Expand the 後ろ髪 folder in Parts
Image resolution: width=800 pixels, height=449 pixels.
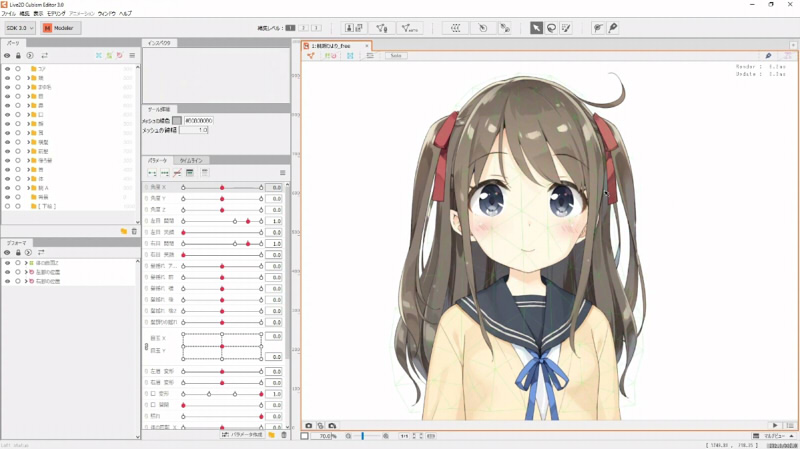point(29,160)
